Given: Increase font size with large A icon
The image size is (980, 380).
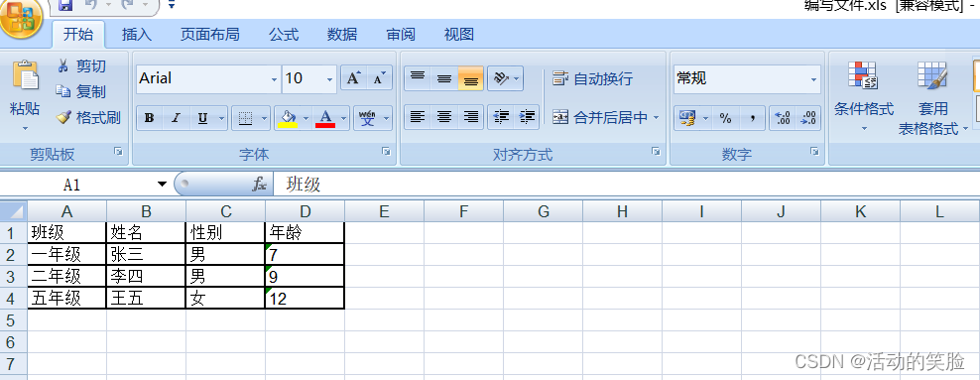Looking at the screenshot, I should pyautogui.click(x=354, y=78).
